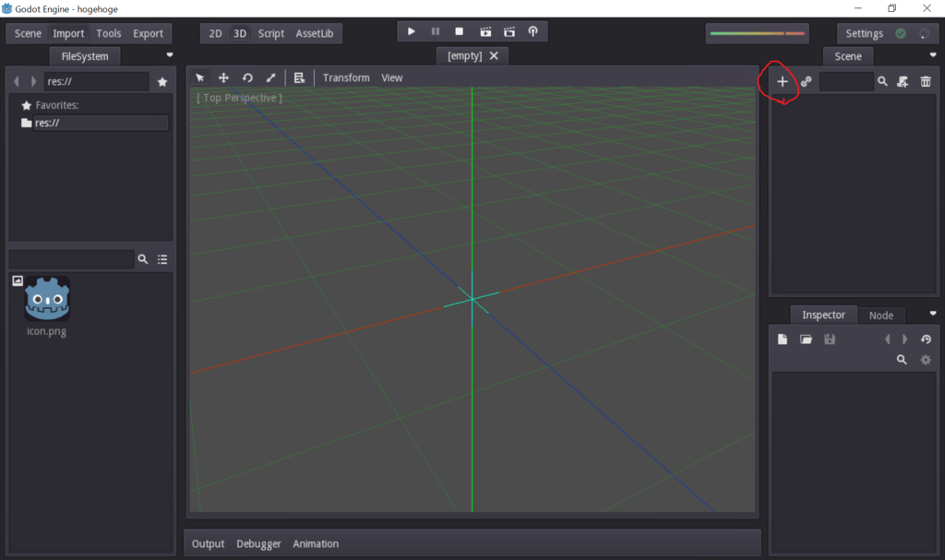Open Inspector object properties gear
This screenshot has height=560, width=945.
[926, 360]
